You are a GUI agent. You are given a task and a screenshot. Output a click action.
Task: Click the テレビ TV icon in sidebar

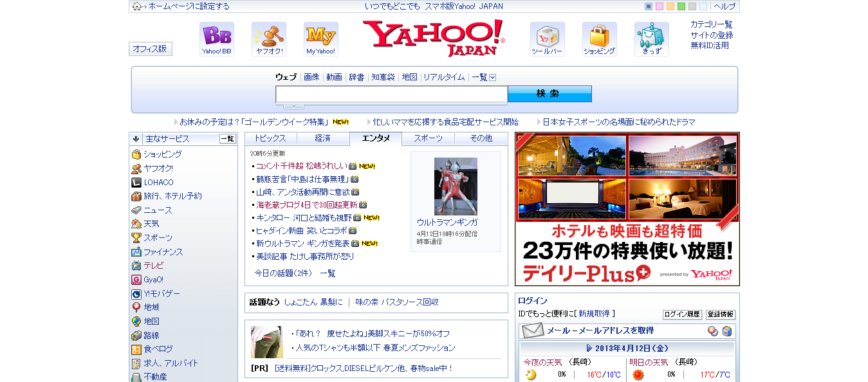coord(136,266)
